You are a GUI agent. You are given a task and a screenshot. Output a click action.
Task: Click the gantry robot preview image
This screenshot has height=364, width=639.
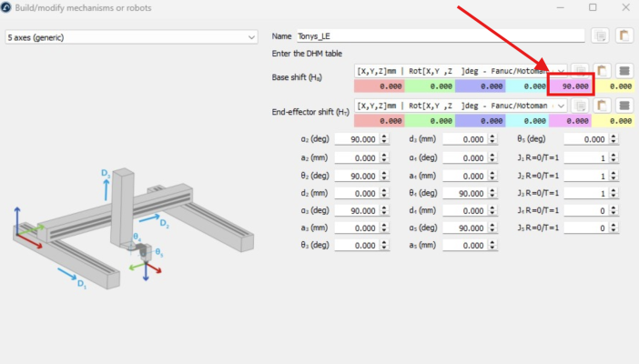134,228
